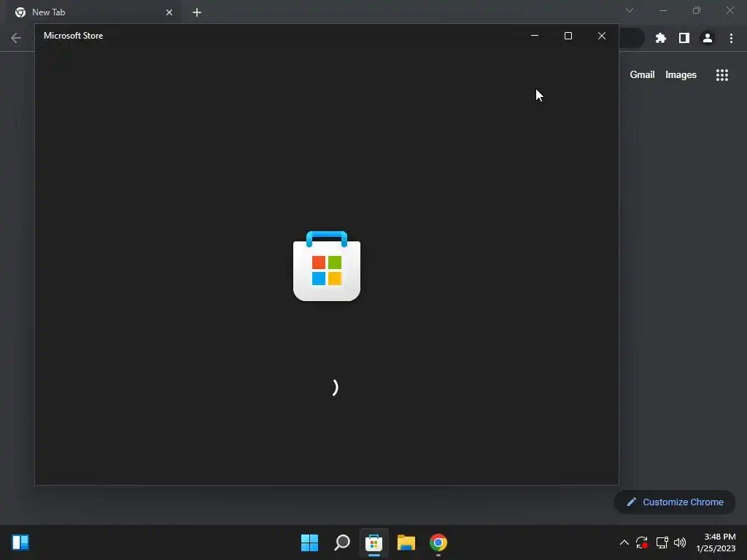Click the sync status tray icon
The width and height of the screenshot is (747, 560).
pyautogui.click(x=642, y=542)
